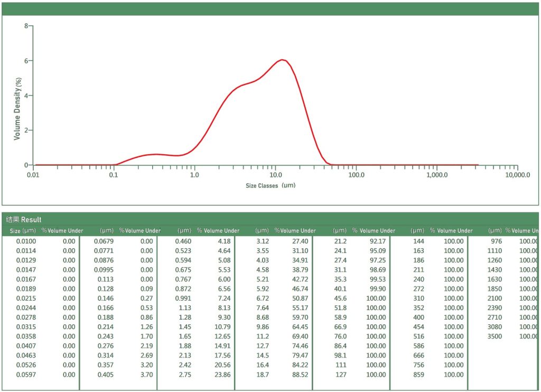Viewport: 541px width, 392px height.
Task: Select the 92.17 volume under value
Action: [x=377, y=241]
